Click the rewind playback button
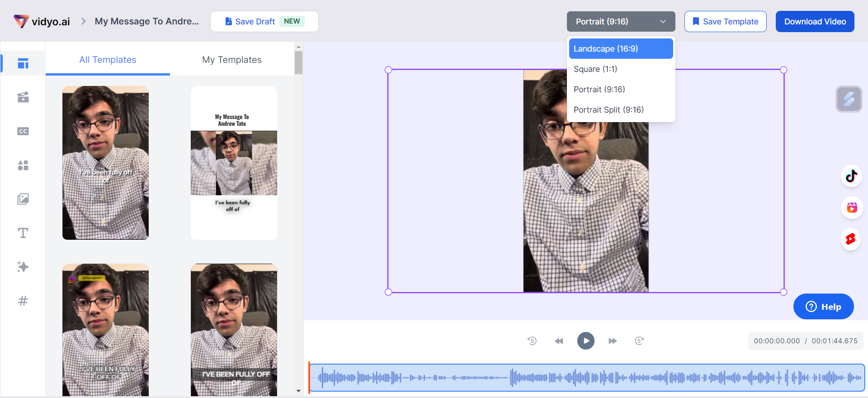This screenshot has height=398, width=868. click(559, 341)
